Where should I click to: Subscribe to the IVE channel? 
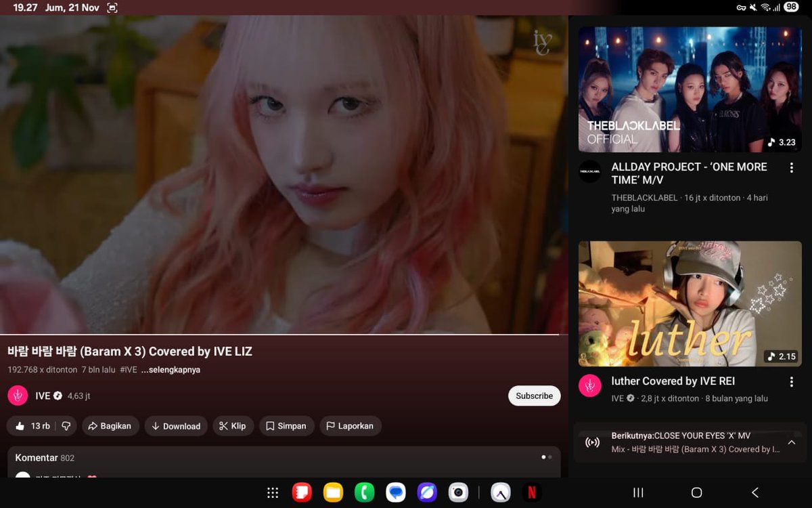pos(534,396)
